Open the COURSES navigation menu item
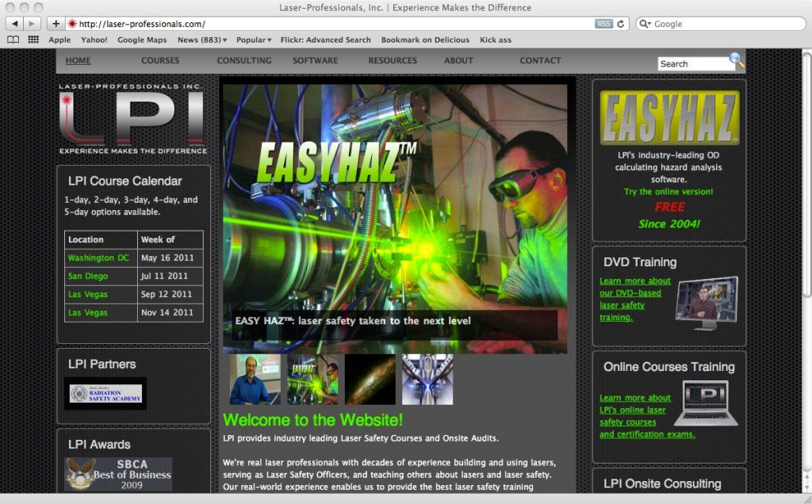This screenshot has width=812, height=504. [160, 60]
